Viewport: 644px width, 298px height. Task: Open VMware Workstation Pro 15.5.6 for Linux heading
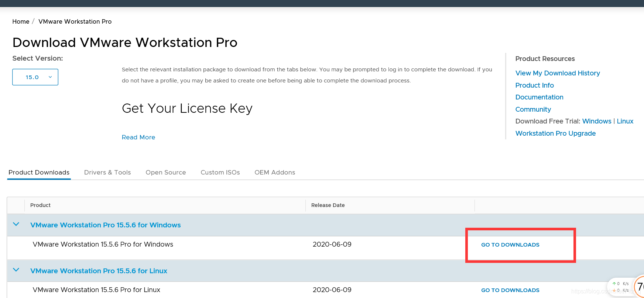[x=99, y=271]
